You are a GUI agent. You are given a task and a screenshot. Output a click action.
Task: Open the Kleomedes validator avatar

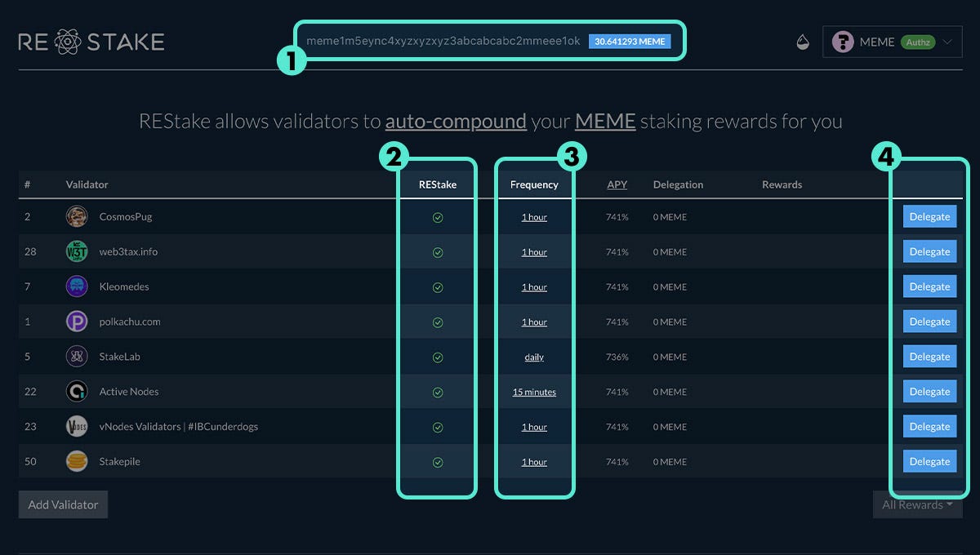click(x=77, y=286)
